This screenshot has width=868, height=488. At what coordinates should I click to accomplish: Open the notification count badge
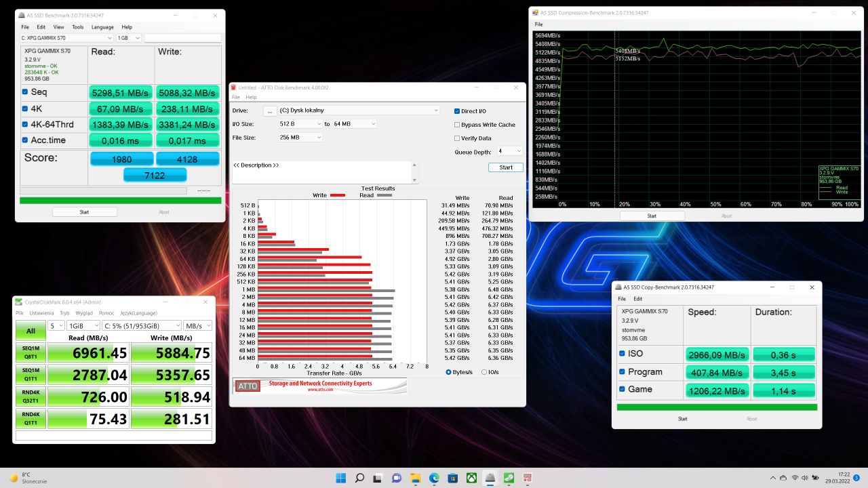tap(856, 478)
